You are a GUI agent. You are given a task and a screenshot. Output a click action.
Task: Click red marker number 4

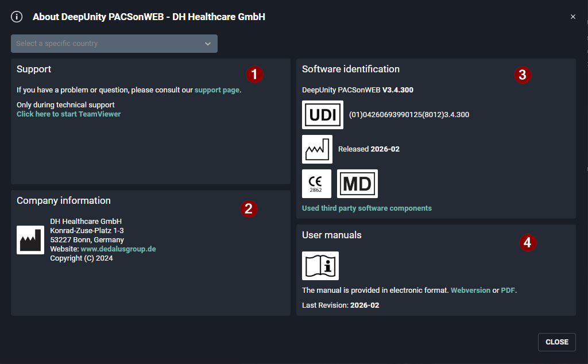point(528,243)
